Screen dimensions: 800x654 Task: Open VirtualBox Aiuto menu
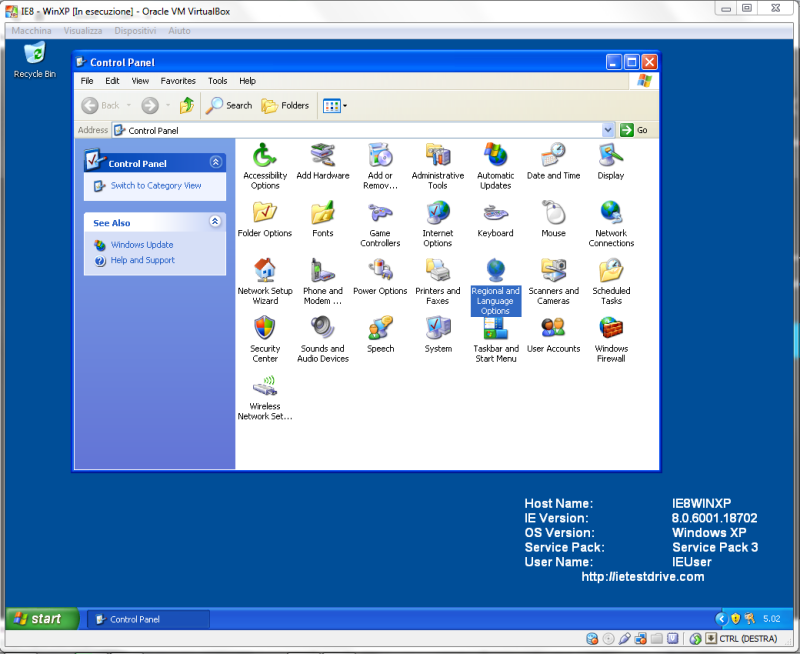(180, 31)
